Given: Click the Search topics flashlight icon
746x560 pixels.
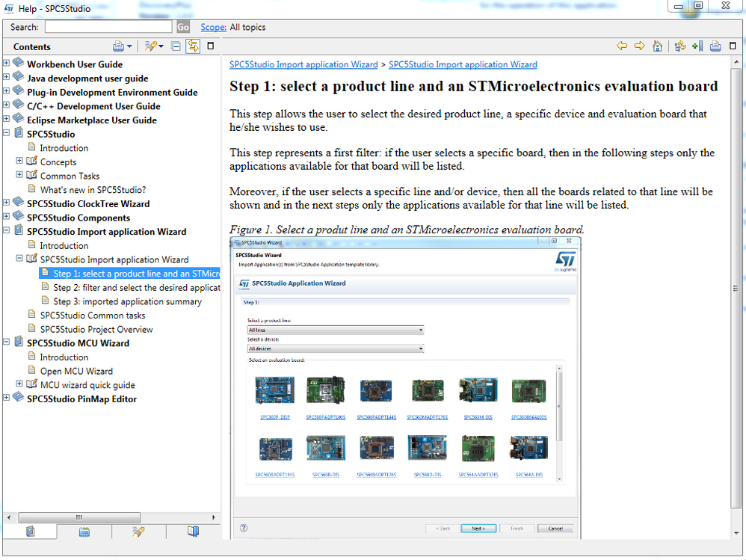Looking at the screenshot, I should tap(150, 46).
